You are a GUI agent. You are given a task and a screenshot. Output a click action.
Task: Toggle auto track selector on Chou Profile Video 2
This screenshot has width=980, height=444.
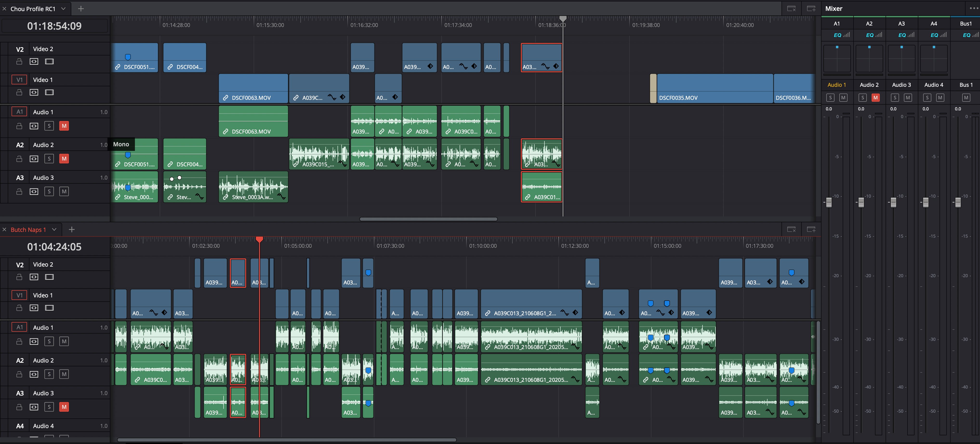pos(34,61)
